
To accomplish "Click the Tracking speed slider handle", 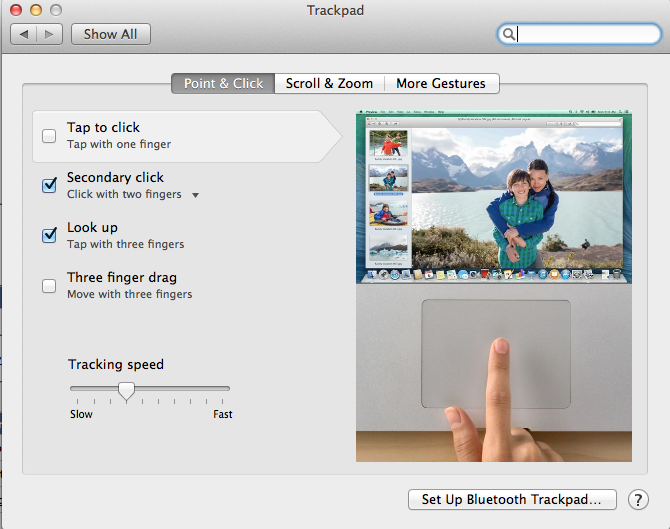I will coord(126,391).
